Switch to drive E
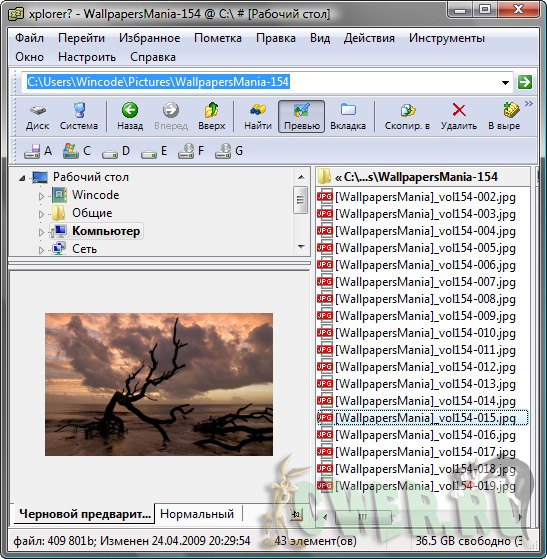Image resolution: width=547 pixels, height=559 pixels. 154,151
